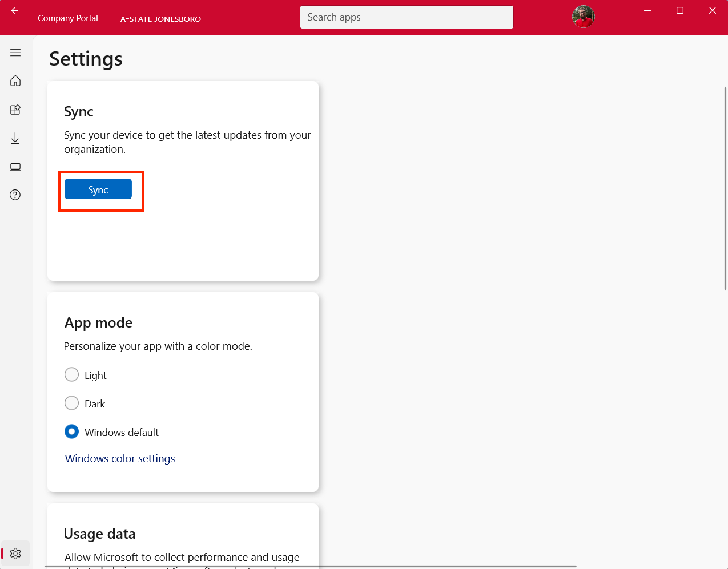
Task: Click the Search apps field
Action: [x=407, y=17]
